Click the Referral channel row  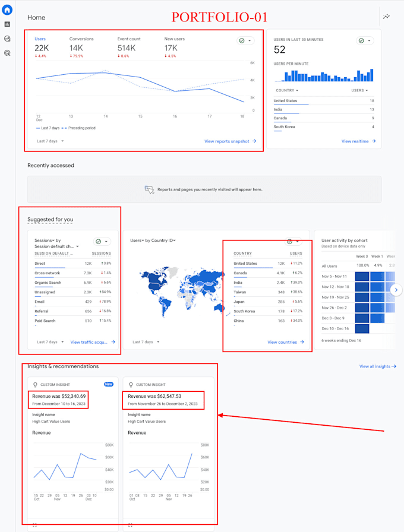coord(72,311)
